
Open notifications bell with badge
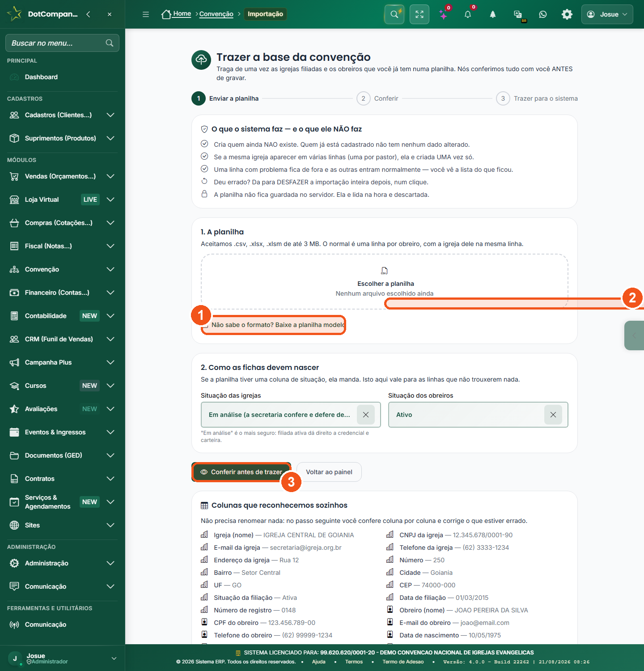(468, 14)
